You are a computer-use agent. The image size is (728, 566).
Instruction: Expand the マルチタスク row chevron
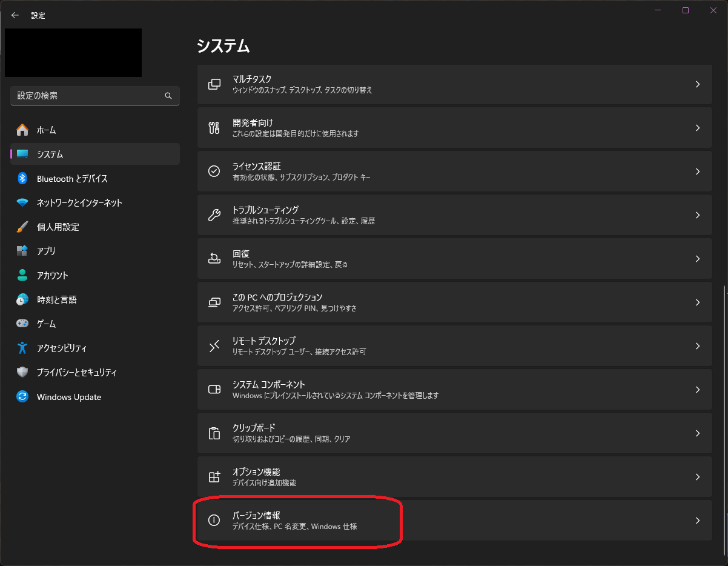pos(698,84)
